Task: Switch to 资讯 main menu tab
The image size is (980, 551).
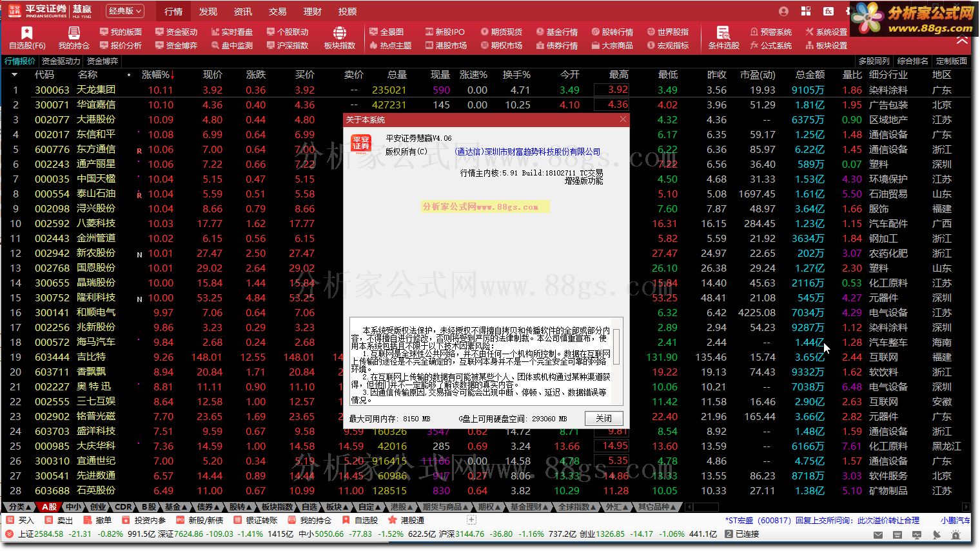Action: coord(243,11)
